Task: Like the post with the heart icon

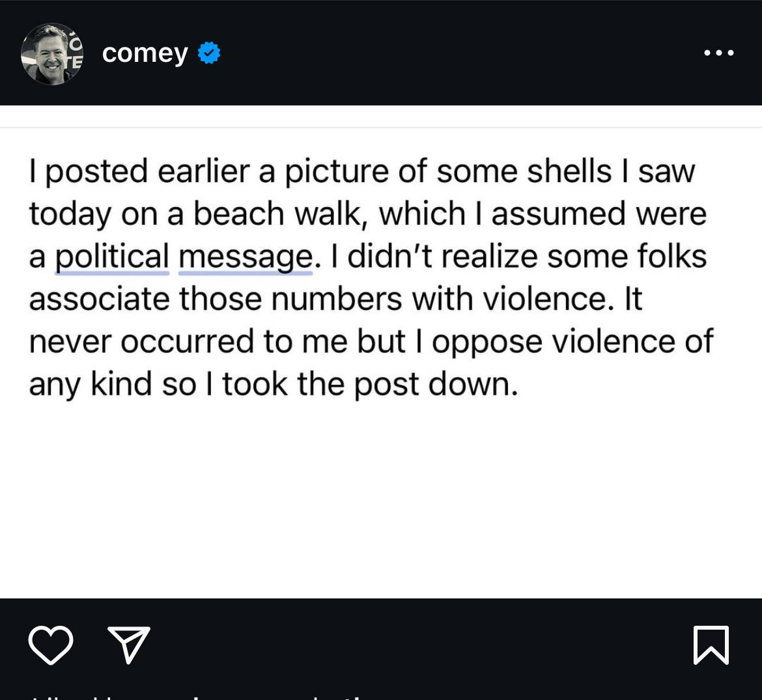Action: [51, 645]
